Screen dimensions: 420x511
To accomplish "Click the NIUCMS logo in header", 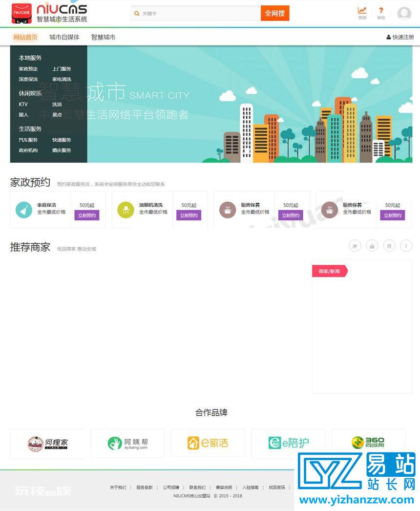I will pos(49,14).
